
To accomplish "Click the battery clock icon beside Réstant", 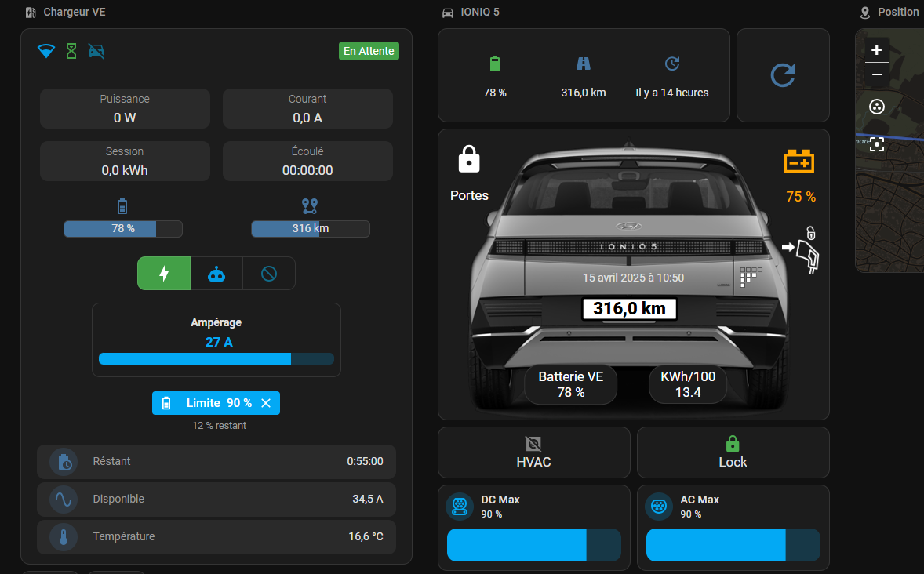I will pyautogui.click(x=64, y=461).
